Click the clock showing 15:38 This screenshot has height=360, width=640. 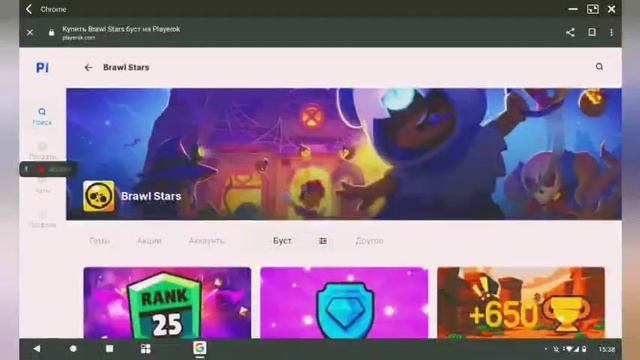607,349
